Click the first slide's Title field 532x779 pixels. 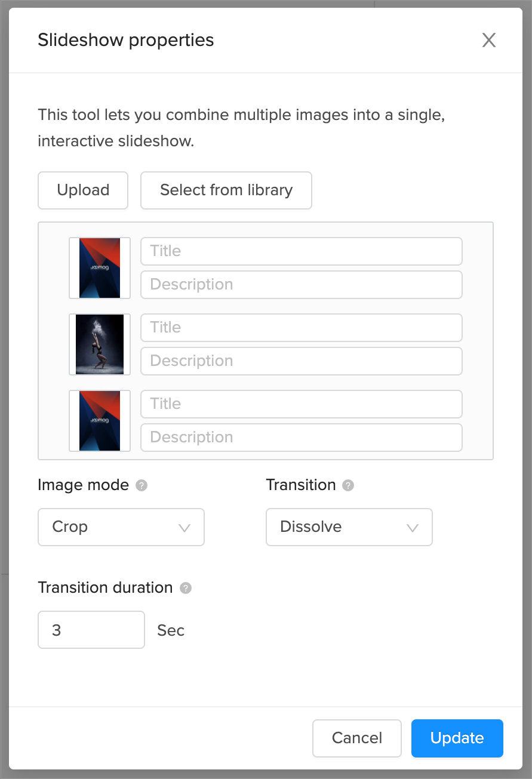click(x=301, y=251)
